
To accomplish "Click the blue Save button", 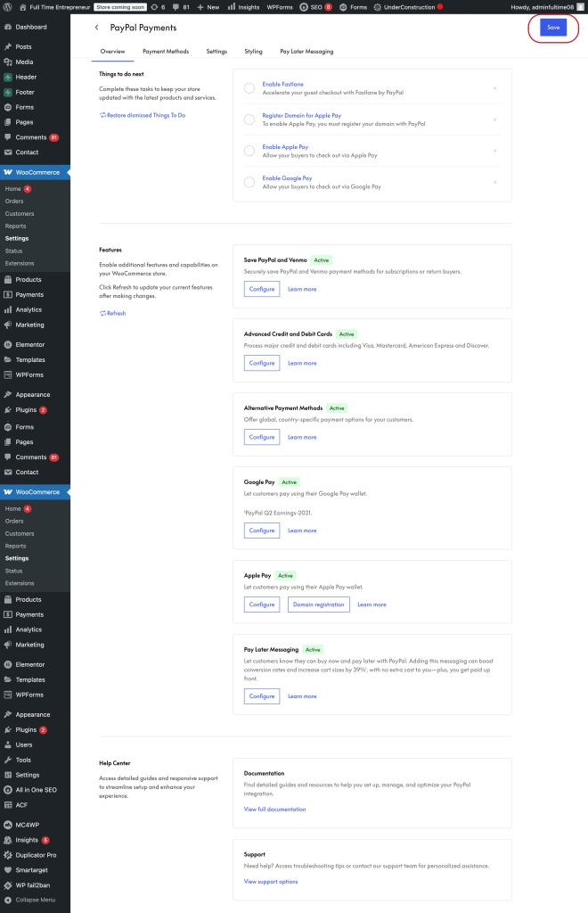I will tap(553, 28).
